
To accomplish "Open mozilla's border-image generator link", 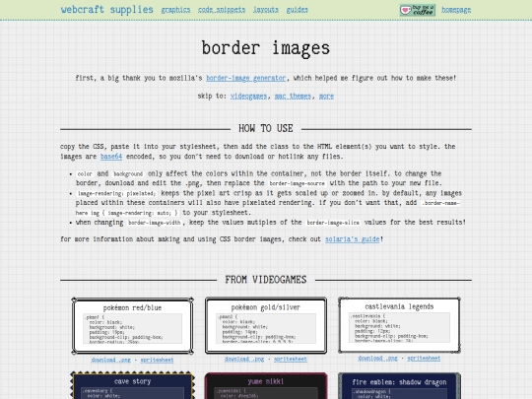I will coord(246,78).
